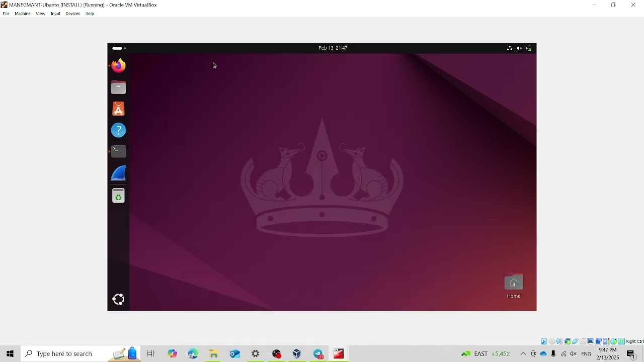
Task: Open the Windows Start menu
Action: click(10, 354)
